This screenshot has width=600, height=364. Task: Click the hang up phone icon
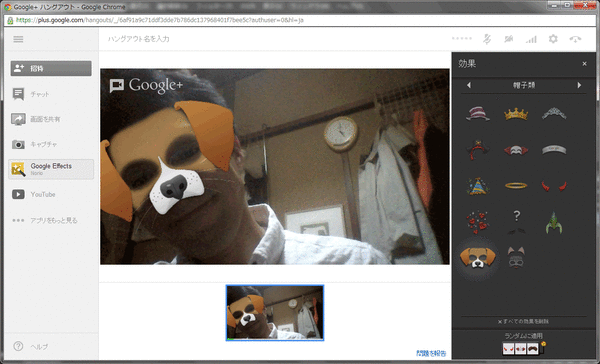575,39
